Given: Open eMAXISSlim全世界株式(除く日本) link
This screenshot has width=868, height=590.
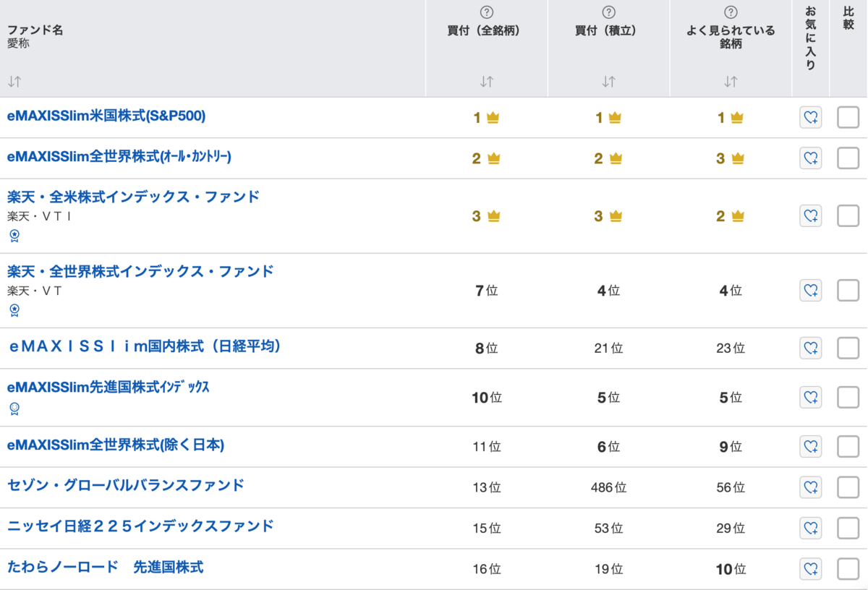Looking at the screenshot, I should (x=116, y=445).
